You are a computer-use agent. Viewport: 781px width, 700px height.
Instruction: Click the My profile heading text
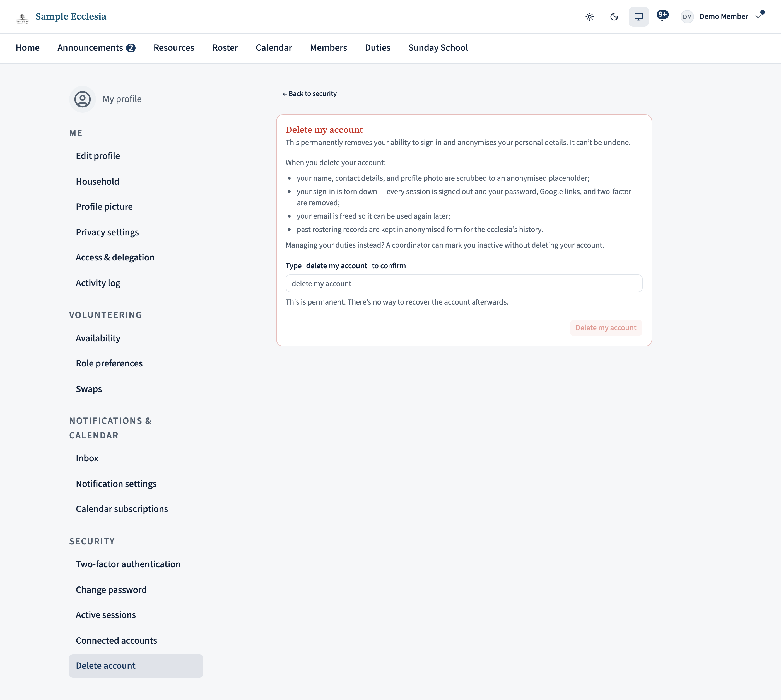click(122, 99)
